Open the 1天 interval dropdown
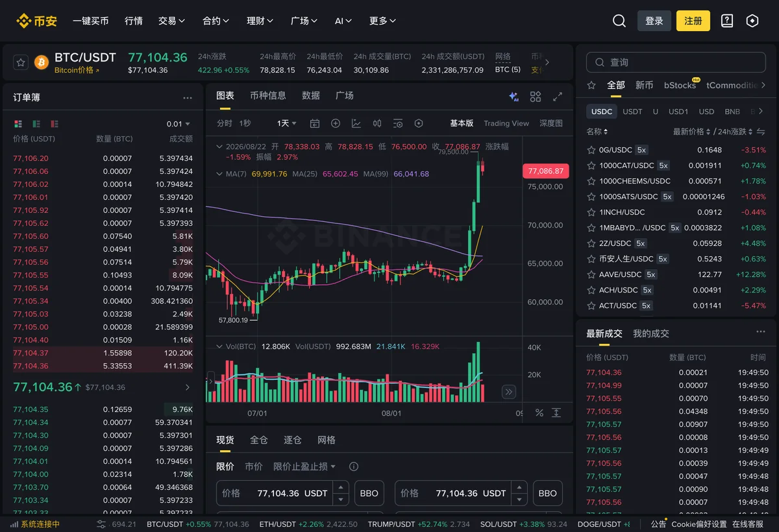This screenshot has width=779, height=532. click(286, 123)
